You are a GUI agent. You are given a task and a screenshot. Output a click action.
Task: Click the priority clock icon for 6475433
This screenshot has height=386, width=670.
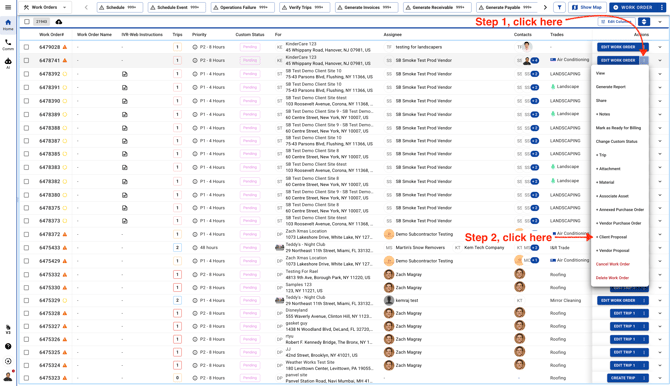click(x=195, y=248)
